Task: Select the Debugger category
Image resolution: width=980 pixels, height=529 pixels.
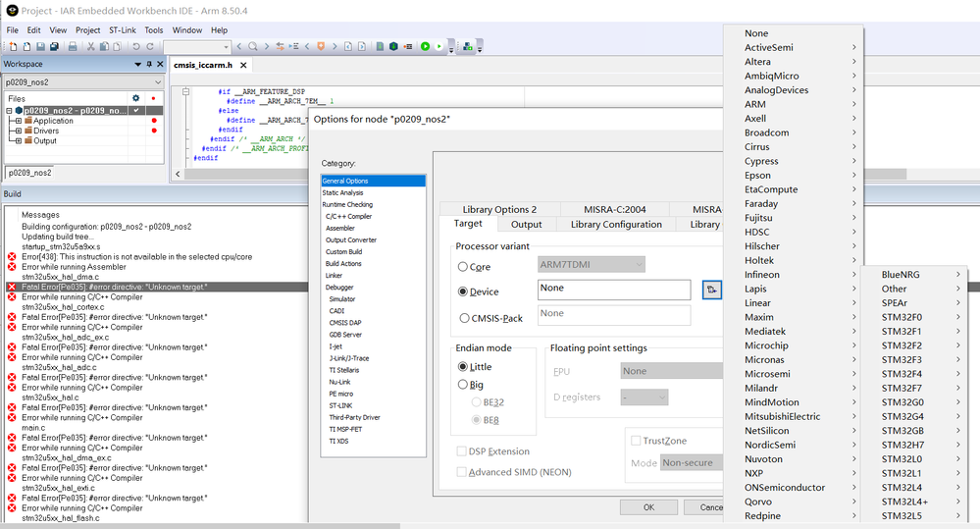Action: (339, 287)
